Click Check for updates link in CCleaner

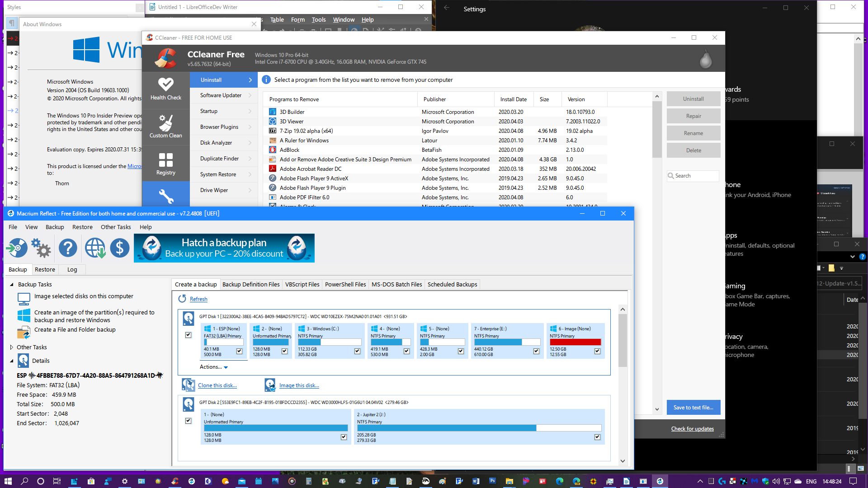pyautogui.click(x=692, y=429)
